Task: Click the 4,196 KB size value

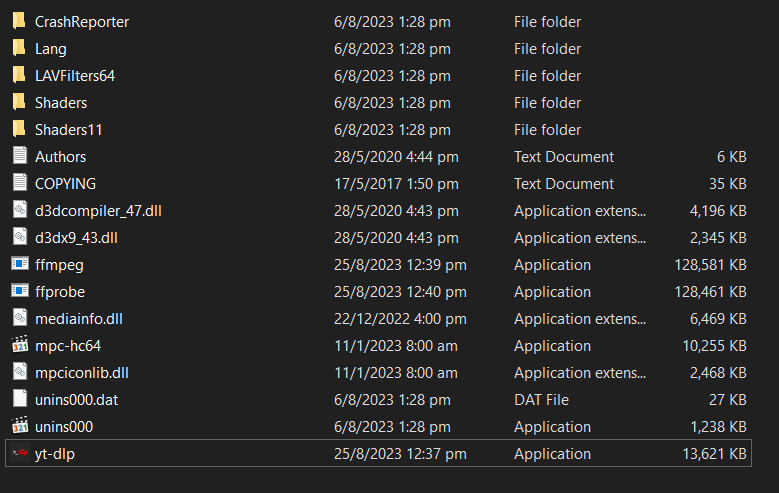Action: coord(718,211)
